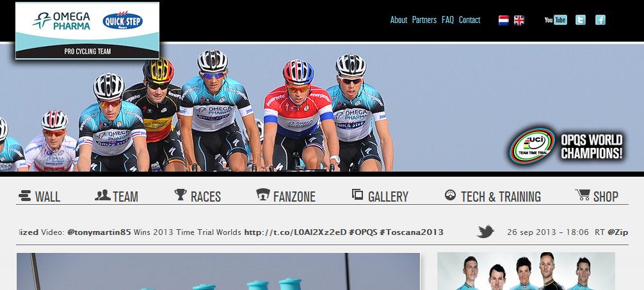The height and width of the screenshot is (290, 644).
Task: Open the FAQ link
Action: point(447,20)
